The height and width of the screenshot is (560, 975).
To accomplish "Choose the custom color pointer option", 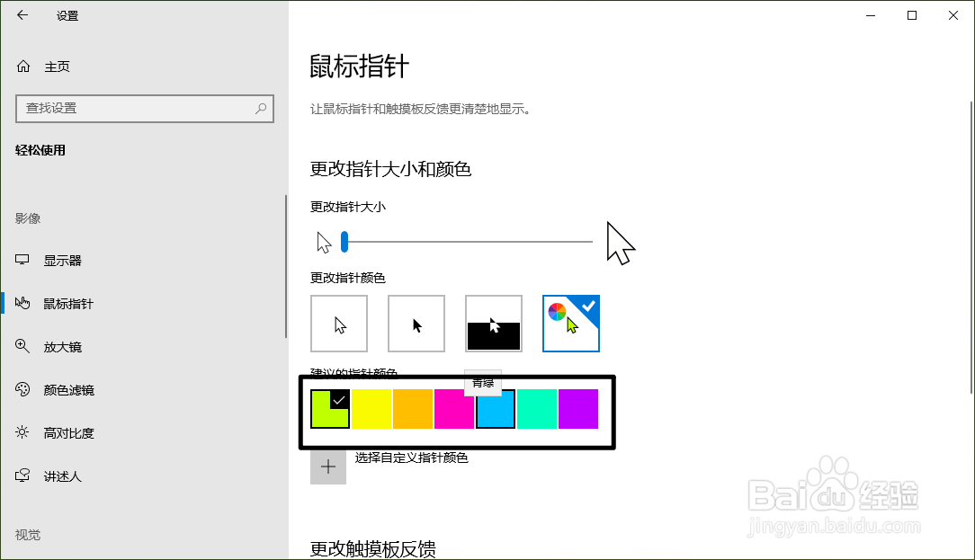I will click(571, 324).
